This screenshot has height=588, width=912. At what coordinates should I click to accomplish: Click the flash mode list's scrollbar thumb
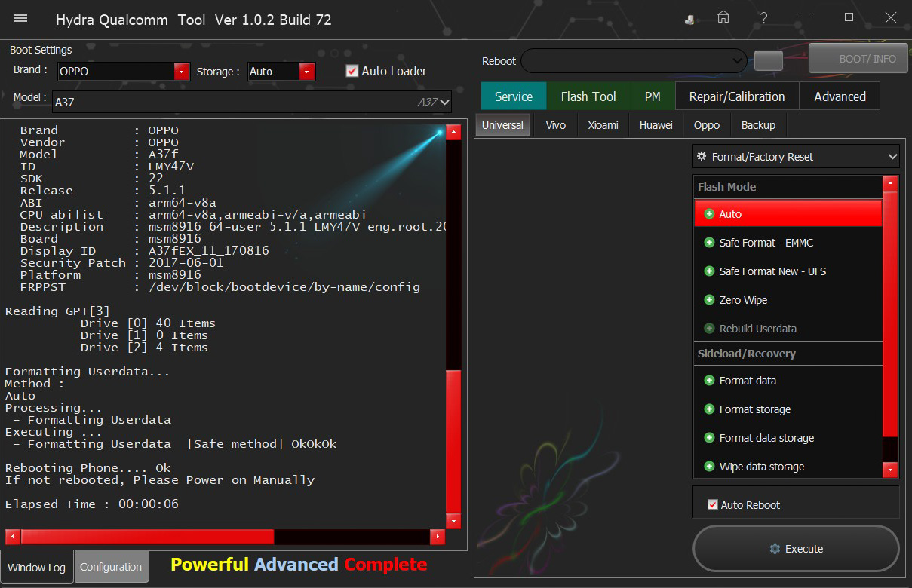tap(891, 314)
